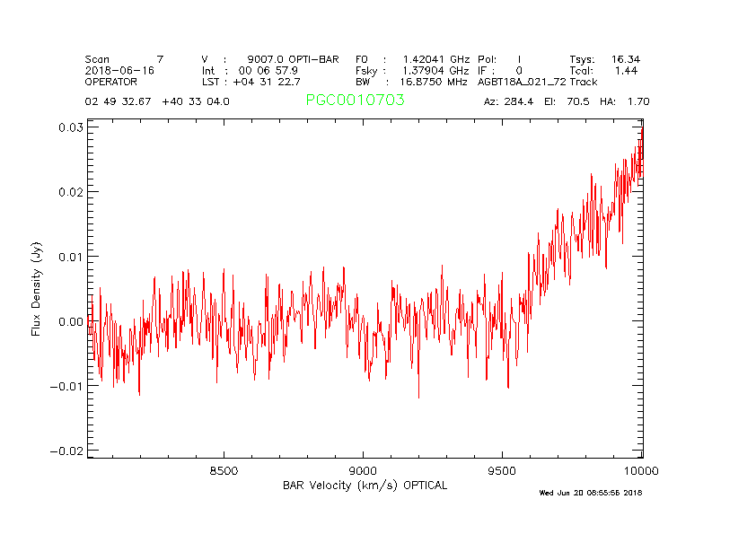Click the 9000 tick label on velocity axis

362,471
